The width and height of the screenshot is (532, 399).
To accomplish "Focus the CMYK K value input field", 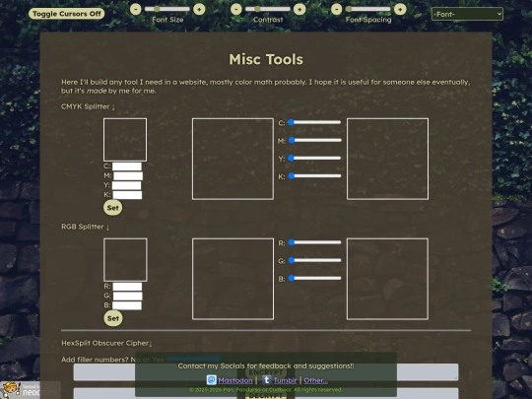I will 127,195.
